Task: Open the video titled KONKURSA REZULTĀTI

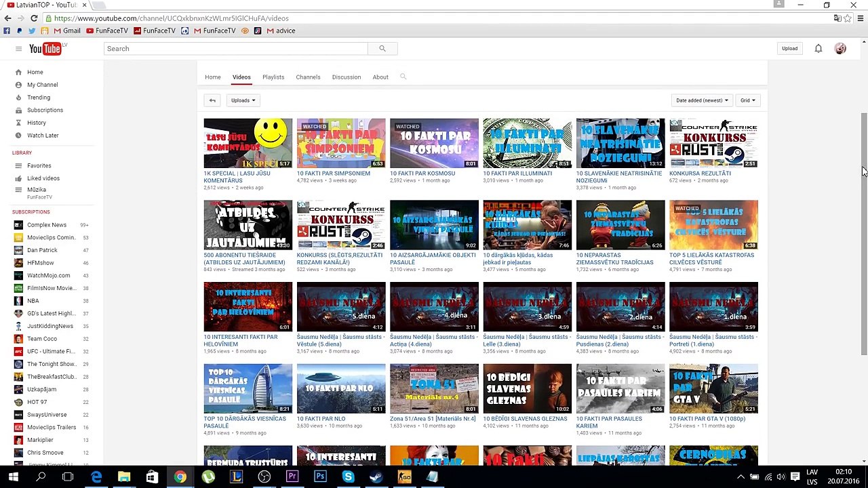Action: tap(701, 174)
